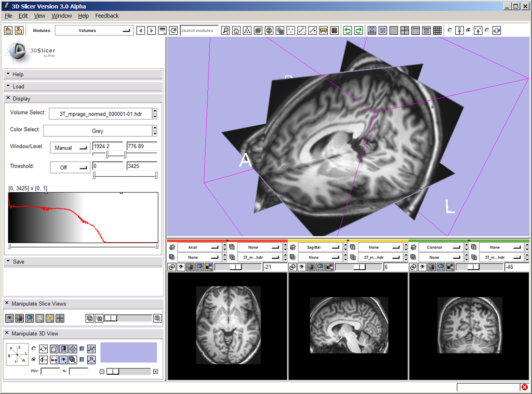Click the annotation 'A' icon in Slice Views
The image size is (532, 394).
point(39,318)
